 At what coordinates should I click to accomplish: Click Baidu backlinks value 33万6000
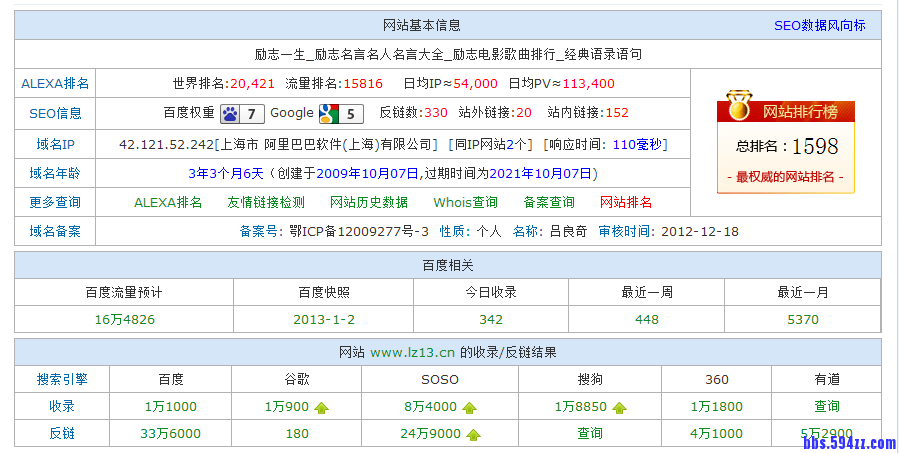tap(171, 434)
